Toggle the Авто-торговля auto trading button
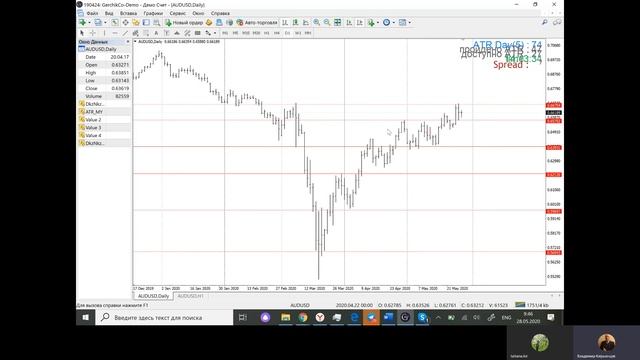This screenshot has height=360, width=640. coord(257,22)
